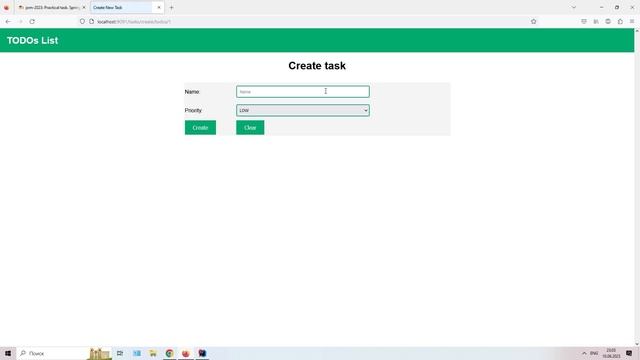Show hidden system tray icons
640x360 pixels.
(584, 353)
